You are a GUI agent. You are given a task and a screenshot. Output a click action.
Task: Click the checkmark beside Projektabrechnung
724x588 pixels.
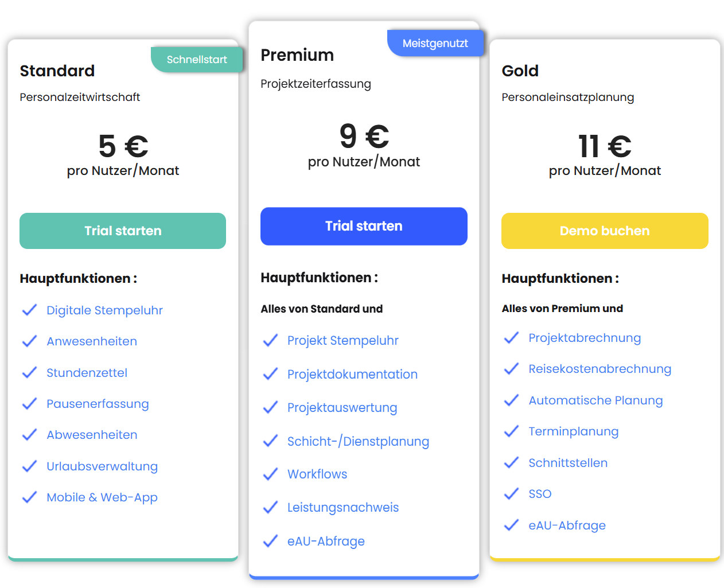[x=511, y=337]
